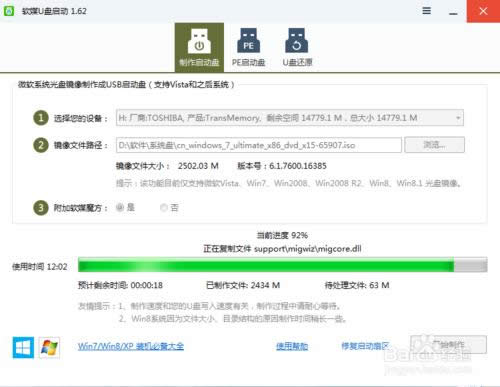
Task: Open the U盘还原 tab
Action: tap(297, 47)
